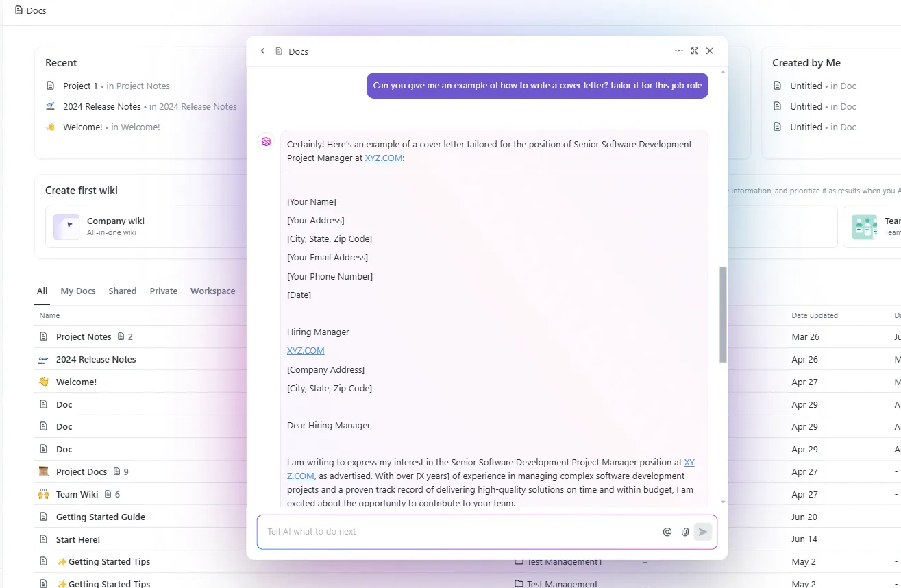901x588 pixels.
Task: Click the chat scrollbar thumb
Action: point(723,315)
